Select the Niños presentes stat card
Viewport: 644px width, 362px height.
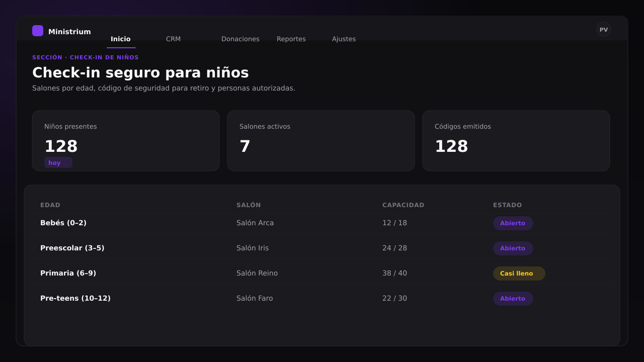pyautogui.click(x=126, y=141)
